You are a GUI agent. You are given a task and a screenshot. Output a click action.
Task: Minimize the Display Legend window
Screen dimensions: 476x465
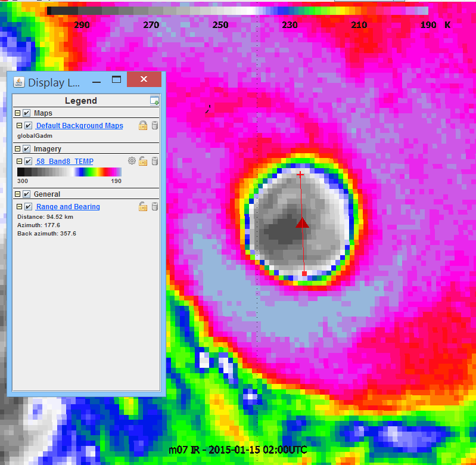(x=97, y=82)
